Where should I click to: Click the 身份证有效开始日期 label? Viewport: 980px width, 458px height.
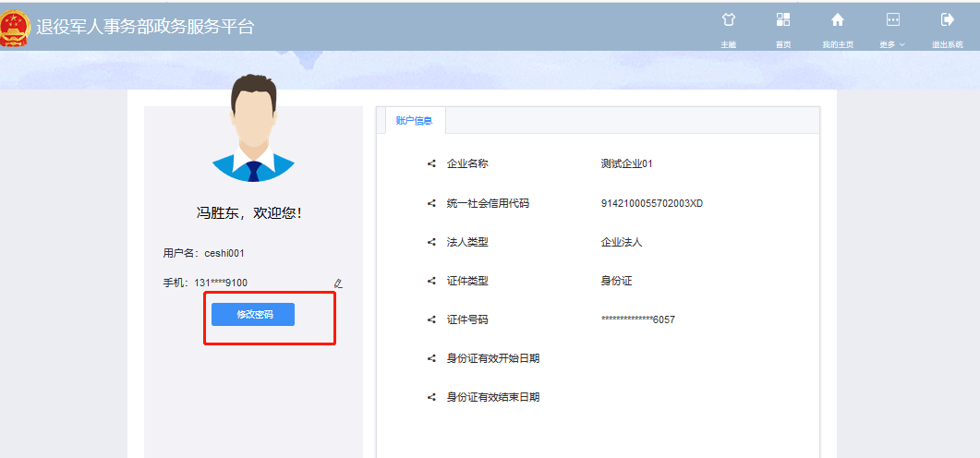(x=493, y=358)
